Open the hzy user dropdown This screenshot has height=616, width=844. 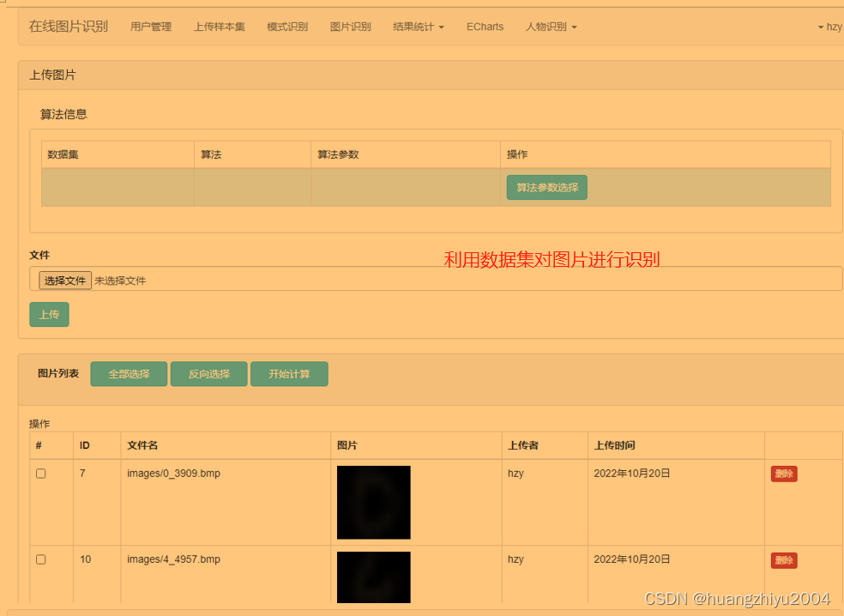[x=830, y=27]
